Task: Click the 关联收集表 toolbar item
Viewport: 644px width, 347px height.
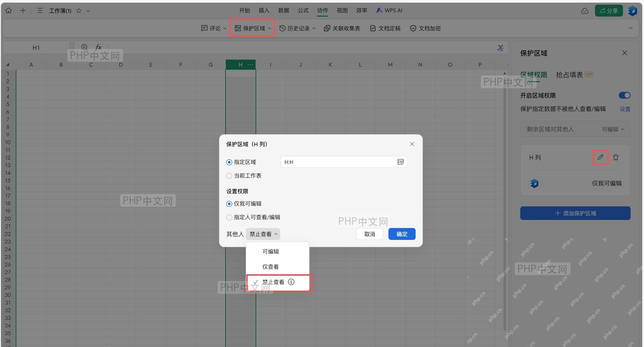Action: click(342, 28)
